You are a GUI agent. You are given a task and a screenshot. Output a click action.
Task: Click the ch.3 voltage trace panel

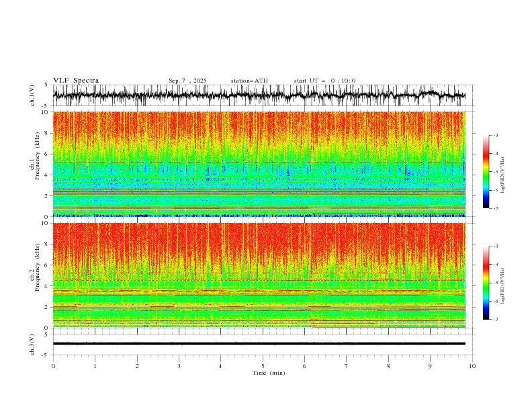pos(264,345)
